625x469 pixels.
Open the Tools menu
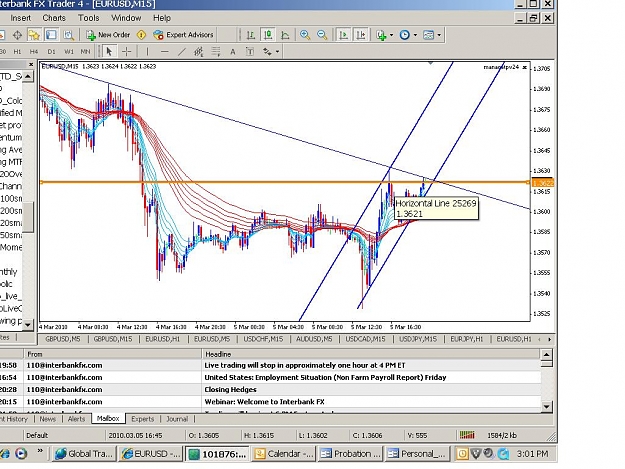tap(88, 18)
